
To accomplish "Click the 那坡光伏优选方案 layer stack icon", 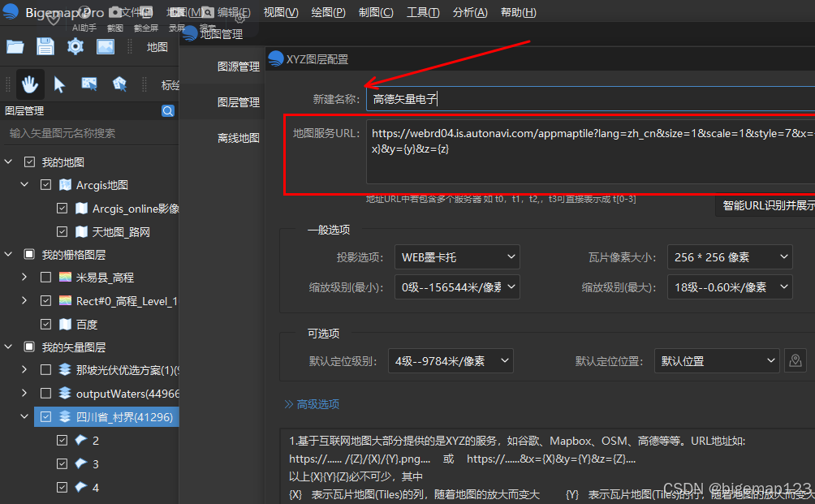I will coord(65,369).
